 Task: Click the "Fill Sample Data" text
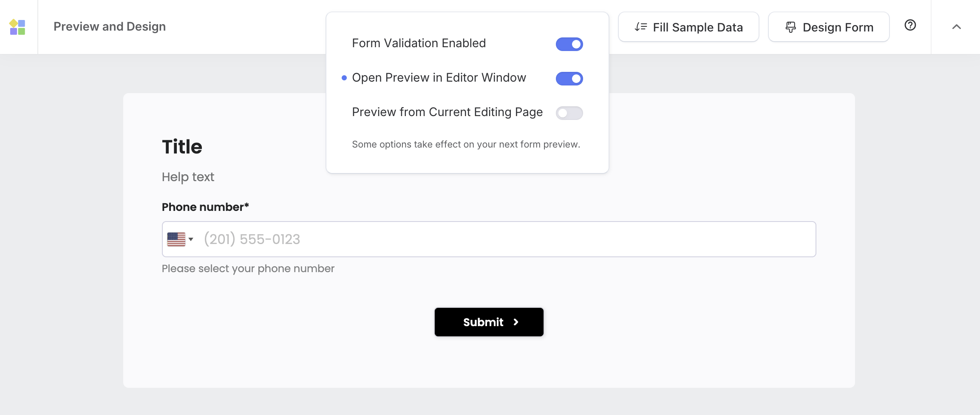pos(697,28)
